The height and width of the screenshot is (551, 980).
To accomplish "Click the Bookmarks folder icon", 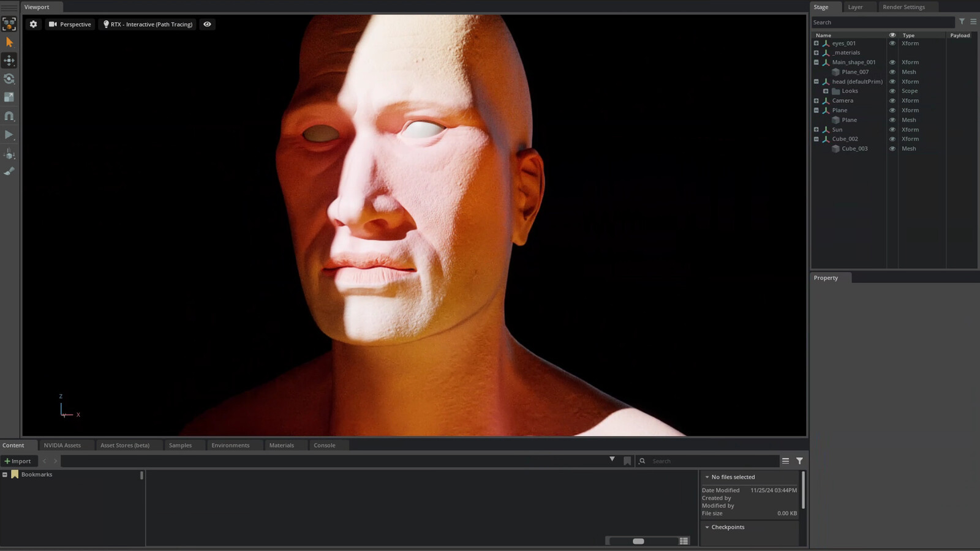I will coord(15,474).
